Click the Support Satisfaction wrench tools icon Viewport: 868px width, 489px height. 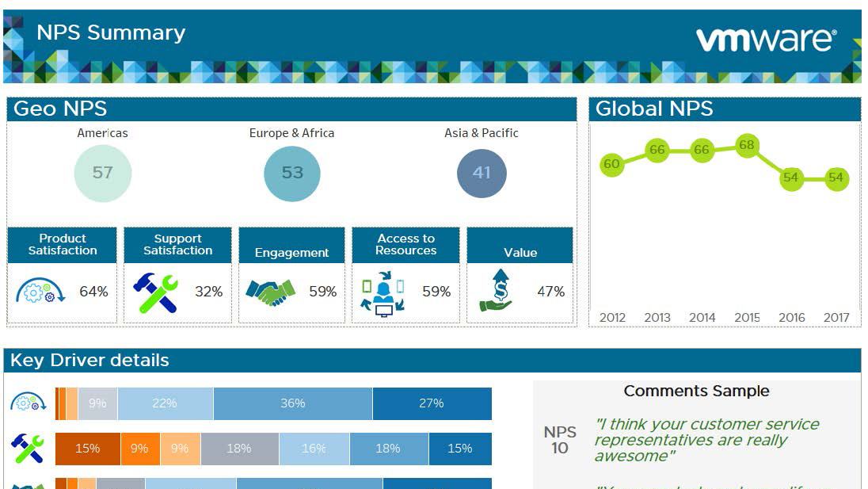155,292
